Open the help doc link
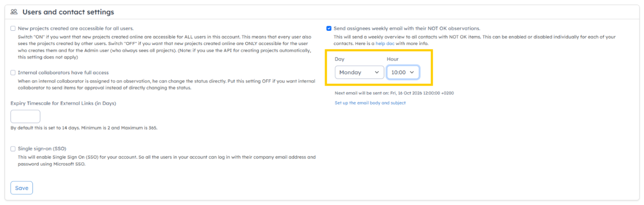This screenshot has height=205, width=644. click(x=385, y=44)
